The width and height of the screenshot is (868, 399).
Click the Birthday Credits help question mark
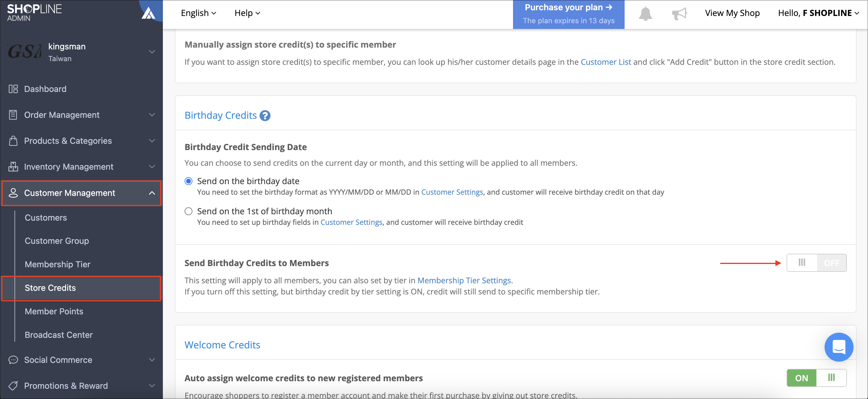tap(265, 115)
